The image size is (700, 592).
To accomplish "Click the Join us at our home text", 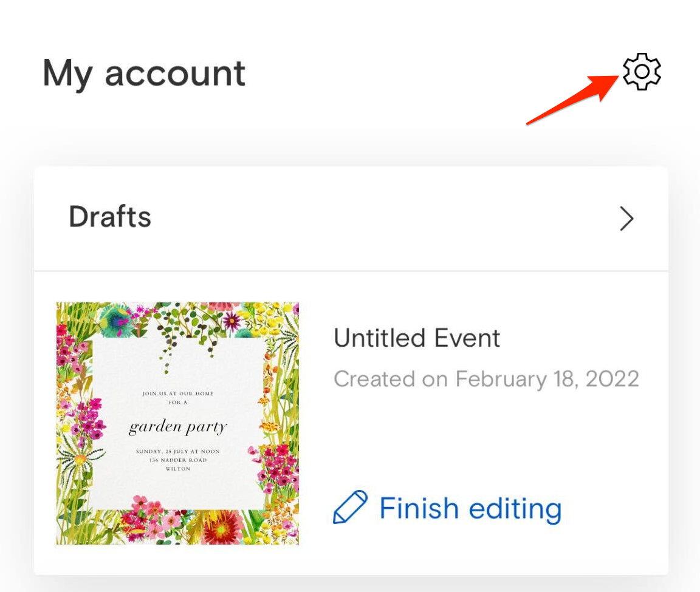I will 177,393.
